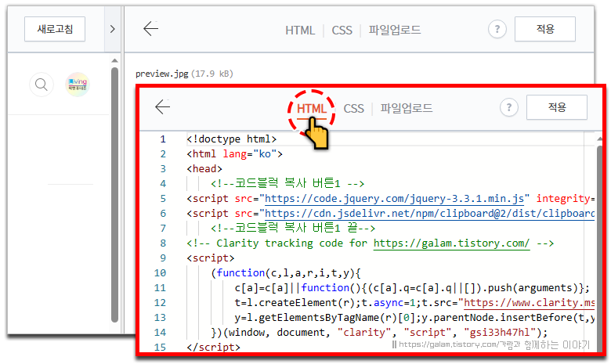The width and height of the screenshot is (611, 364).
Task: Collapse the preview panel with the chevron arrow
Action: [113, 29]
